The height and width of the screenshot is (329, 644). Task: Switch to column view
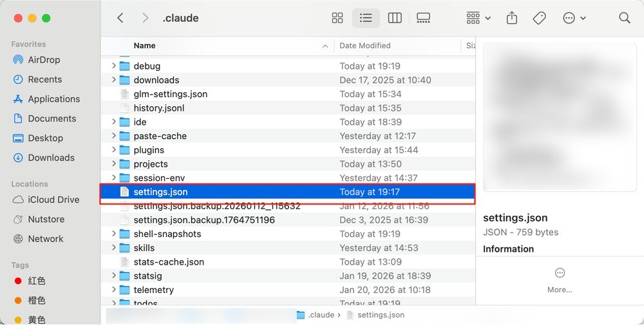(395, 18)
